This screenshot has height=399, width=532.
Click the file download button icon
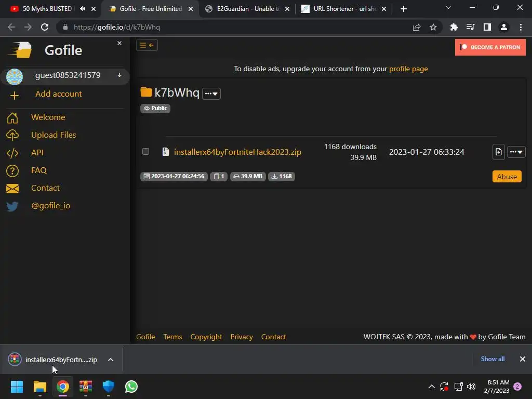[x=498, y=152]
